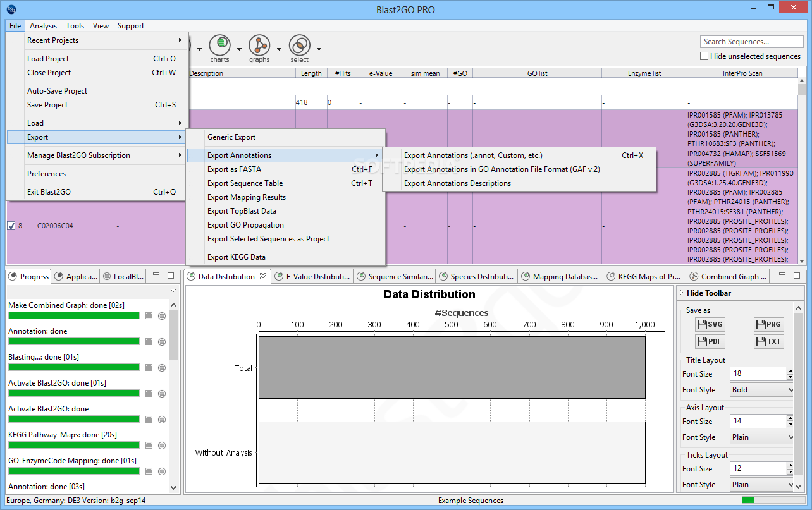Minimize the chart tabs panel
The image size is (812, 510).
click(x=784, y=276)
